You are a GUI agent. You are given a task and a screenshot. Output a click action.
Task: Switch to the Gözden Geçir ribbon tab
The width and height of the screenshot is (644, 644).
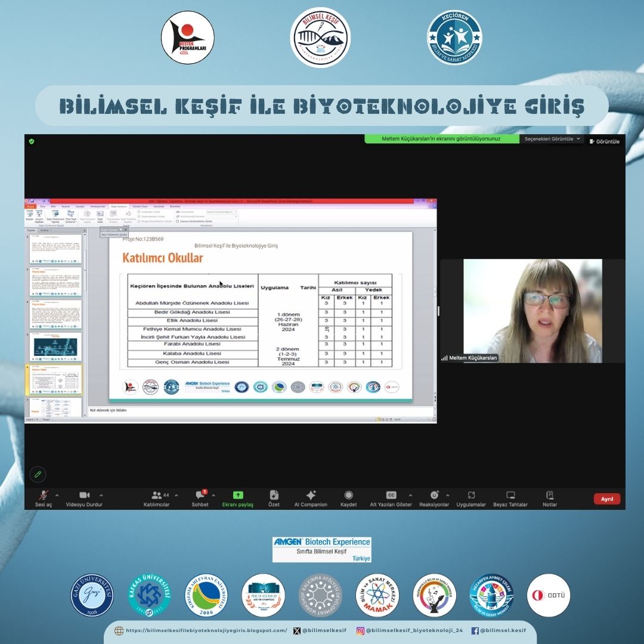tap(140, 206)
